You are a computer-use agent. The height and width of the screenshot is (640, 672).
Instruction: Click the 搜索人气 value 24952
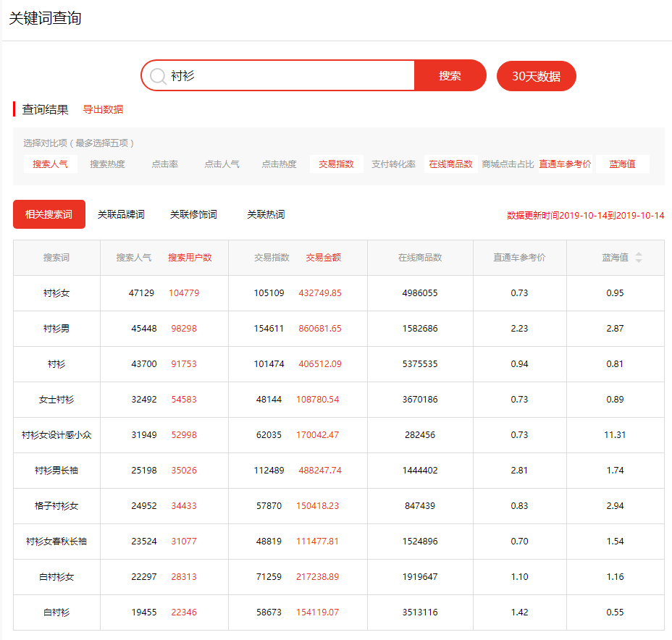click(x=144, y=506)
